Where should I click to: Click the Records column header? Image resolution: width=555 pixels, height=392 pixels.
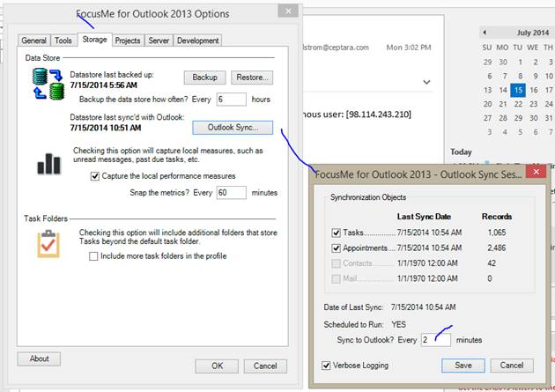tap(497, 216)
